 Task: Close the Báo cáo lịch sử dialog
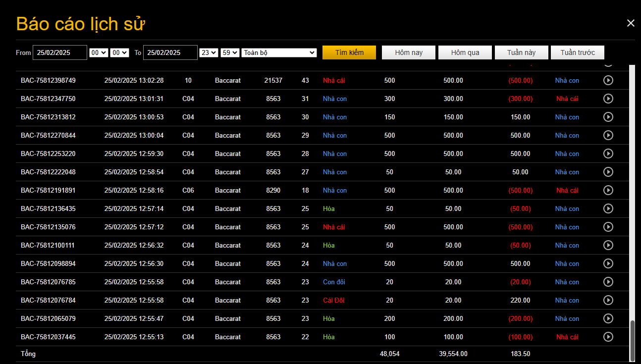pos(630,23)
